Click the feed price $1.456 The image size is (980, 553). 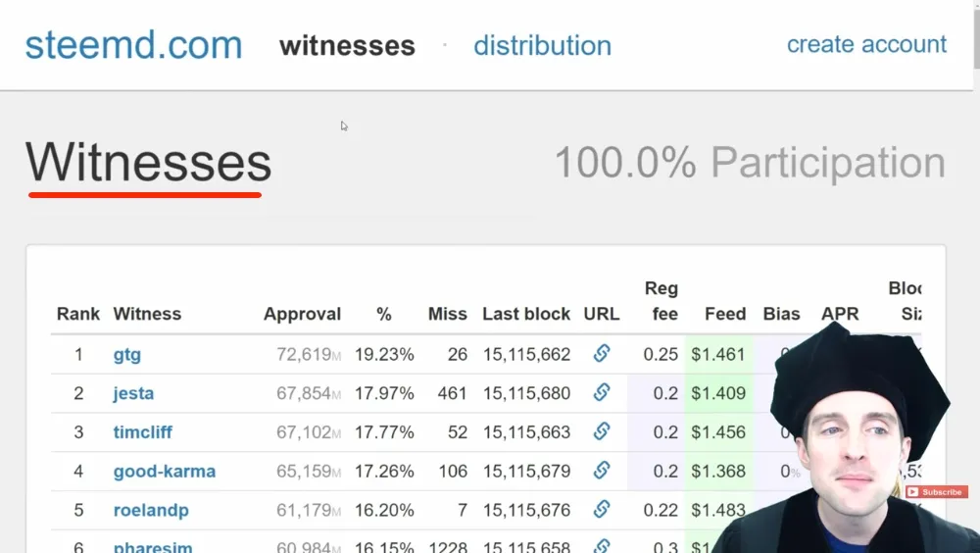point(718,432)
